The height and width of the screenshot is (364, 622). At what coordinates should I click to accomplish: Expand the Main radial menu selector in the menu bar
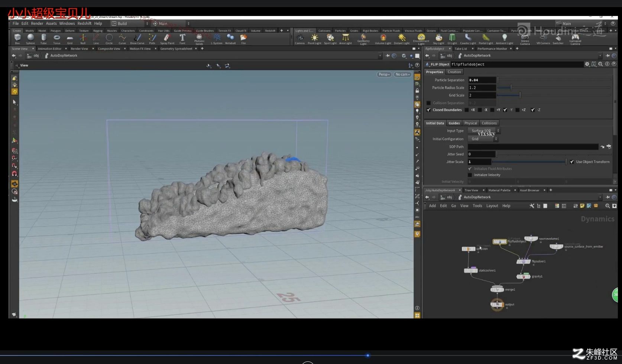pyautogui.click(x=171, y=23)
